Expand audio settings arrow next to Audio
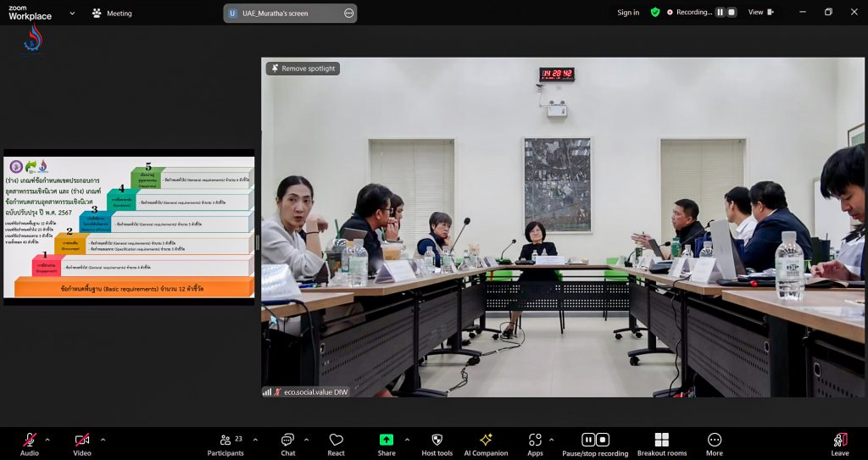 [x=47, y=440]
